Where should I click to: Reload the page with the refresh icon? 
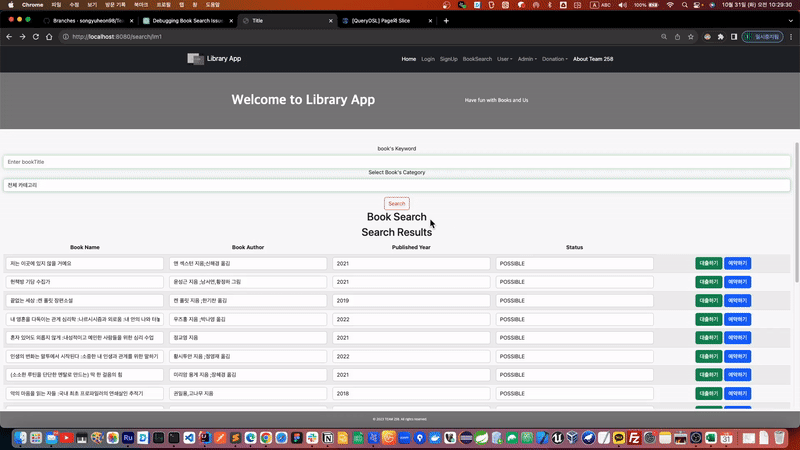point(36,37)
